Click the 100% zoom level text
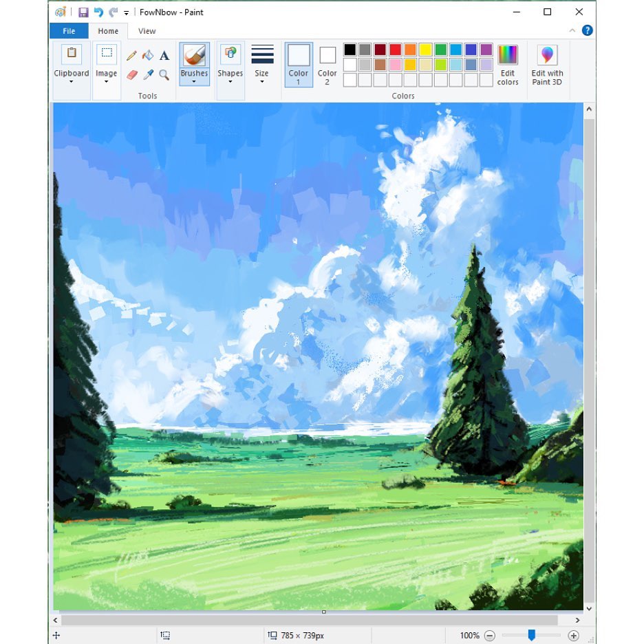Image resolution: width=644 pixels, height=644 pixels. click(469, 635)
